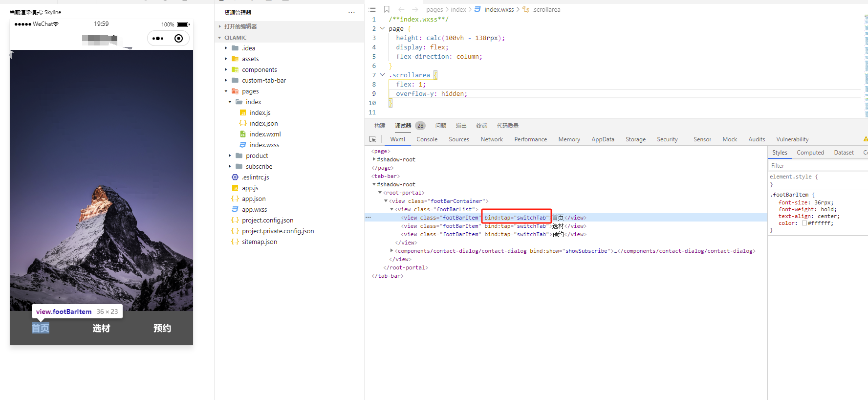Tap the 预约 tab in simulator
Viewport: 868px width, 400px height.
(162, 328)
